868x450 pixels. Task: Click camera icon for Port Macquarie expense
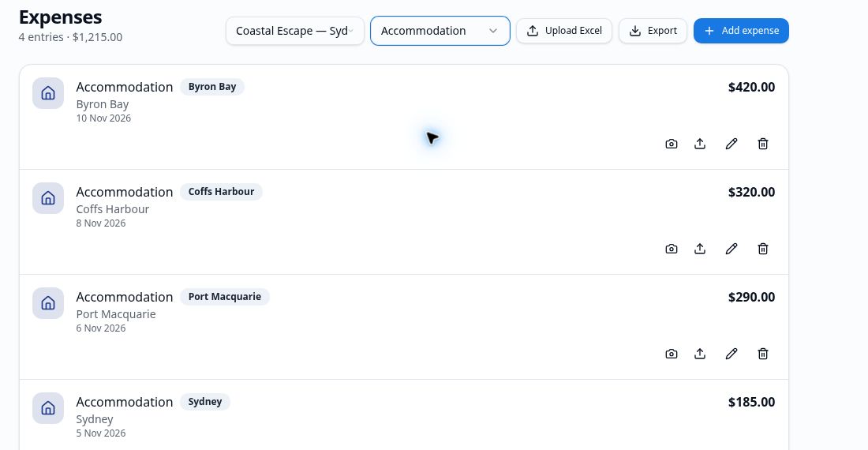(x=671, y=354)
